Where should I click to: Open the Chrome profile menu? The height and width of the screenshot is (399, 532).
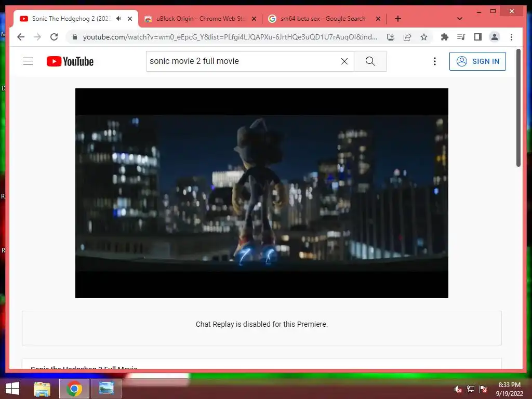(x=495, y=37)
